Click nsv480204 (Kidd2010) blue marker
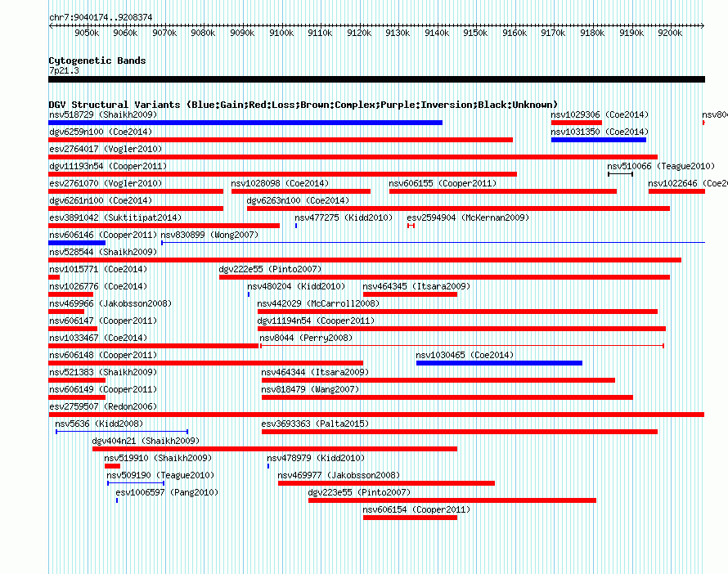Image resolution: width=728 pixels, height=574 pixels. coord(249,294)
